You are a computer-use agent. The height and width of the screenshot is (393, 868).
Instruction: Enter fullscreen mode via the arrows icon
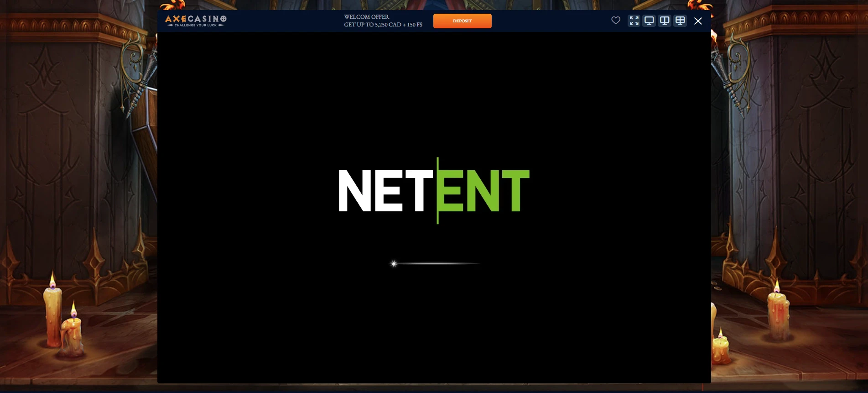(634, 21)
